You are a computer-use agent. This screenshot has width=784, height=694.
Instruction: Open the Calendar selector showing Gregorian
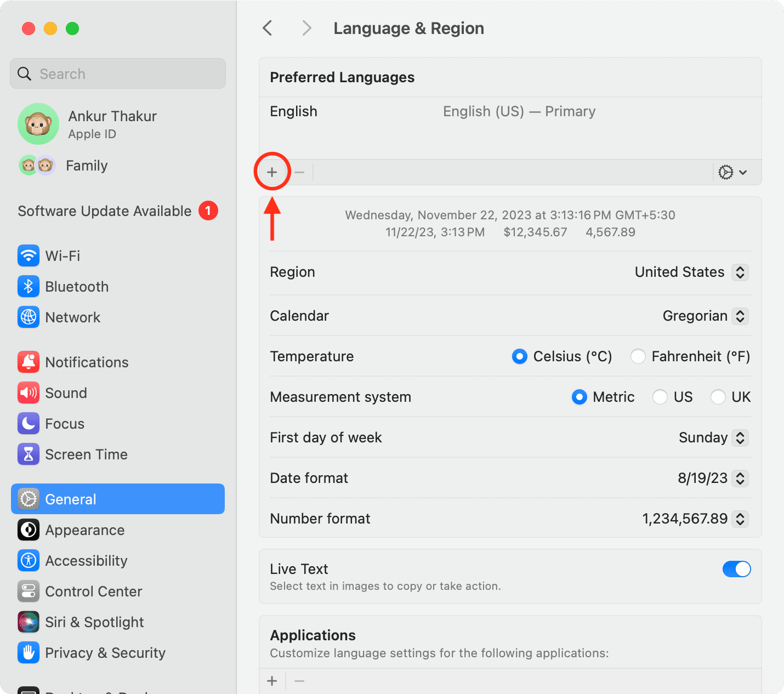740,316
